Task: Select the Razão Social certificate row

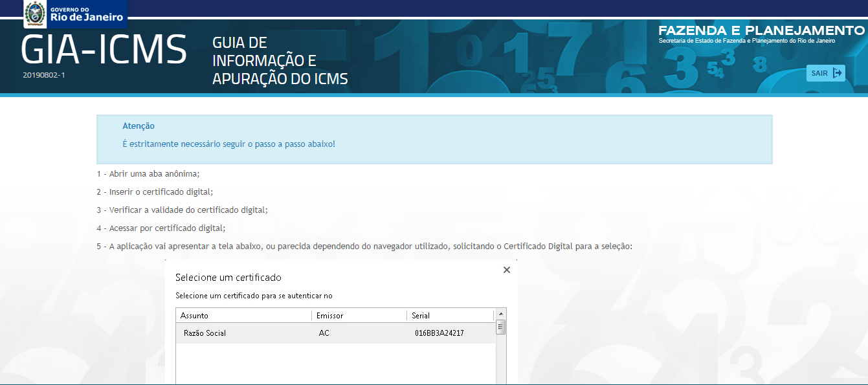Action: (x=336, y=333)
